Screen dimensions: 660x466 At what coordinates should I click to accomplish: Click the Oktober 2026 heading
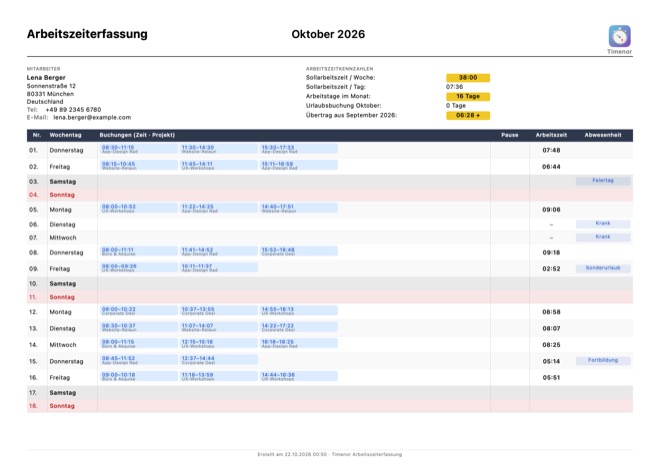(328, 34)
